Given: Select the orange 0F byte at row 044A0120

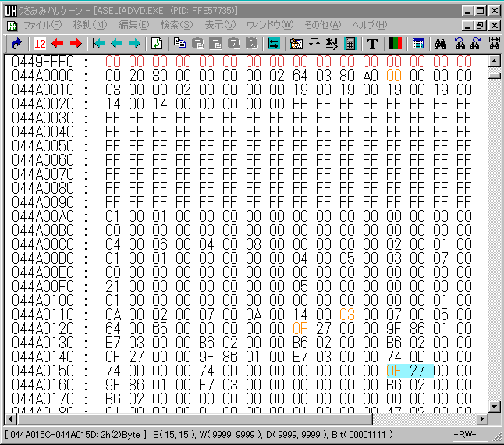Looking at the screenshot, I should [x=300, y=328].
